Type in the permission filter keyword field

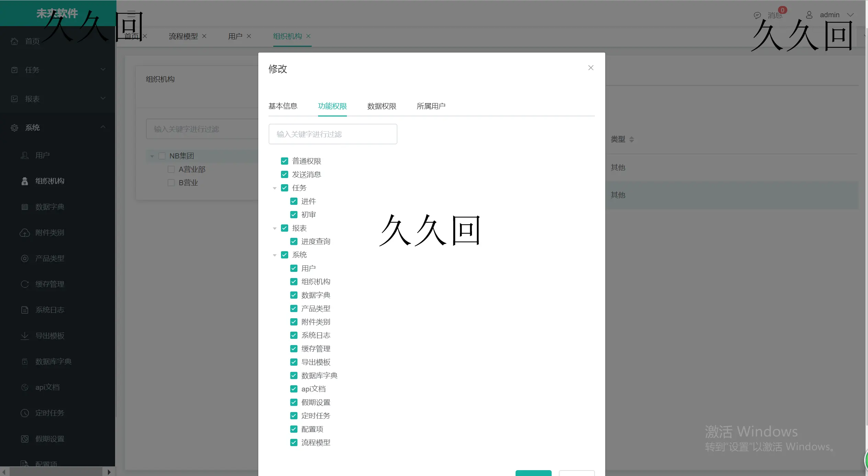pyautogui.click(x=332, y=134)
